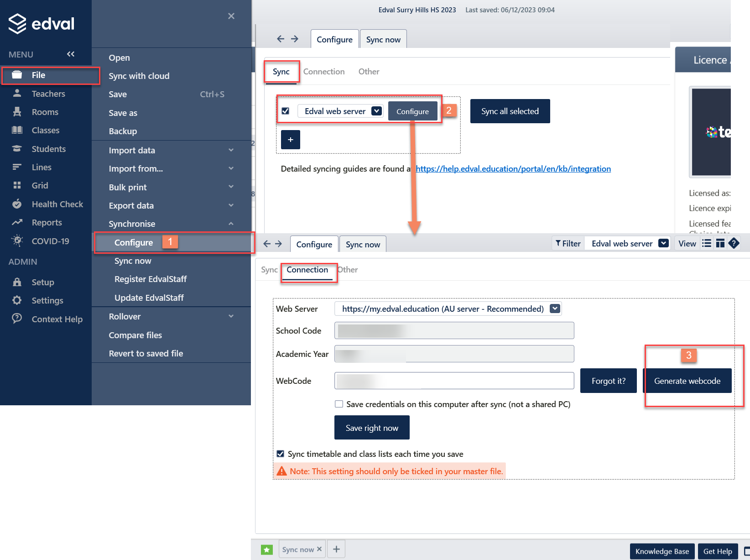Open Edval web server dropdown beside the checkbox

(376, 111)
